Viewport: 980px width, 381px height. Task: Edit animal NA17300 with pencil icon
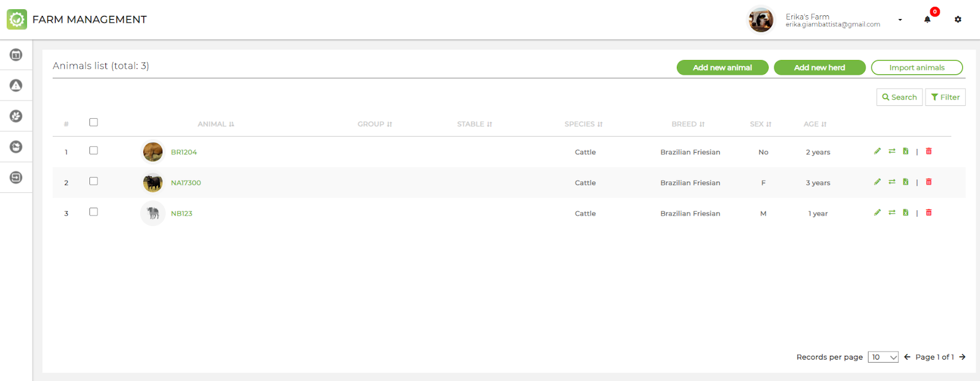tap(877, 182)
